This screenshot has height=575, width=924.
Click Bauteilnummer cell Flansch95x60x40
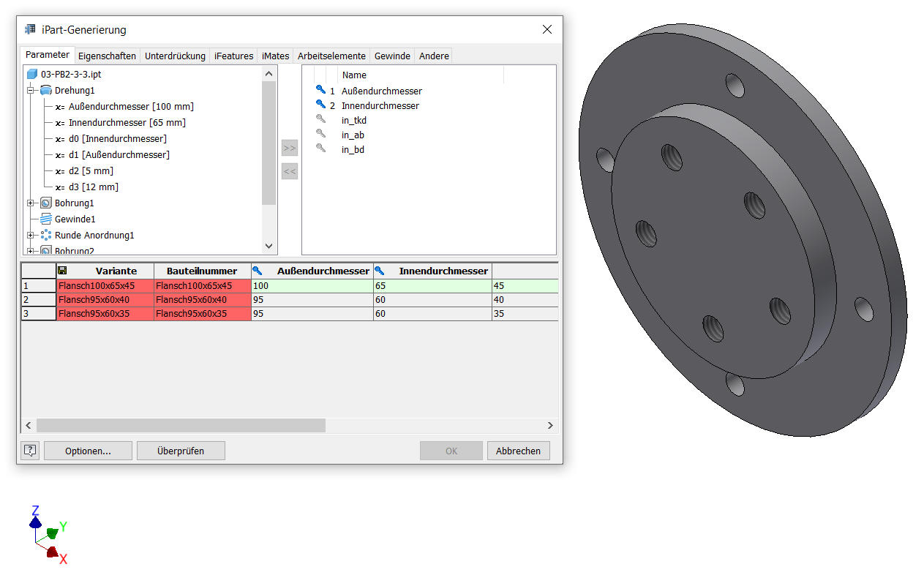203,300
